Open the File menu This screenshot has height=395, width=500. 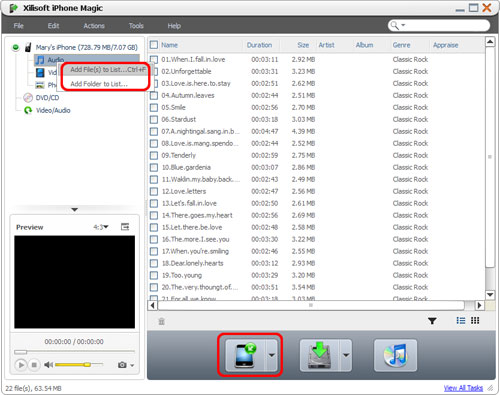pyautogui.click(x=19, y=26)
